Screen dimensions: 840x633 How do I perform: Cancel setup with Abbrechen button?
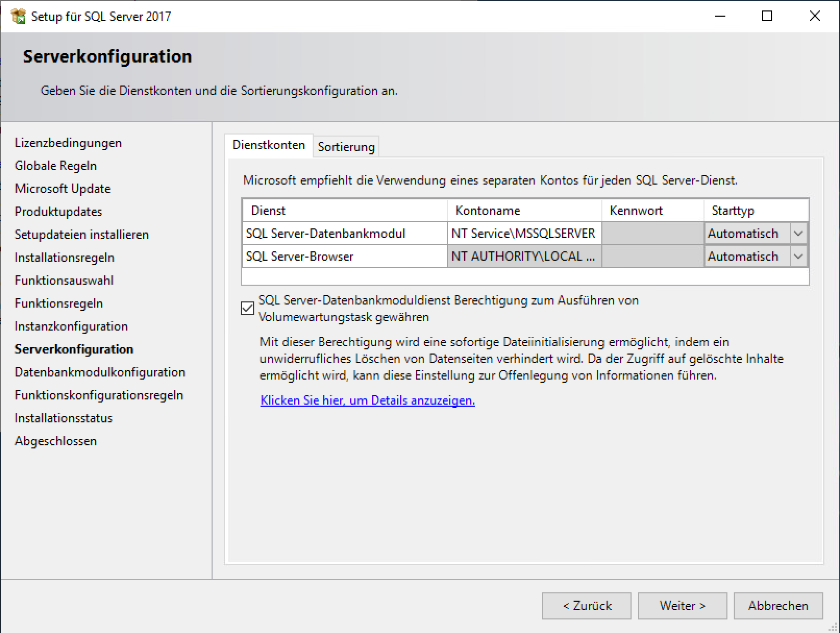[x=778, y=605]
